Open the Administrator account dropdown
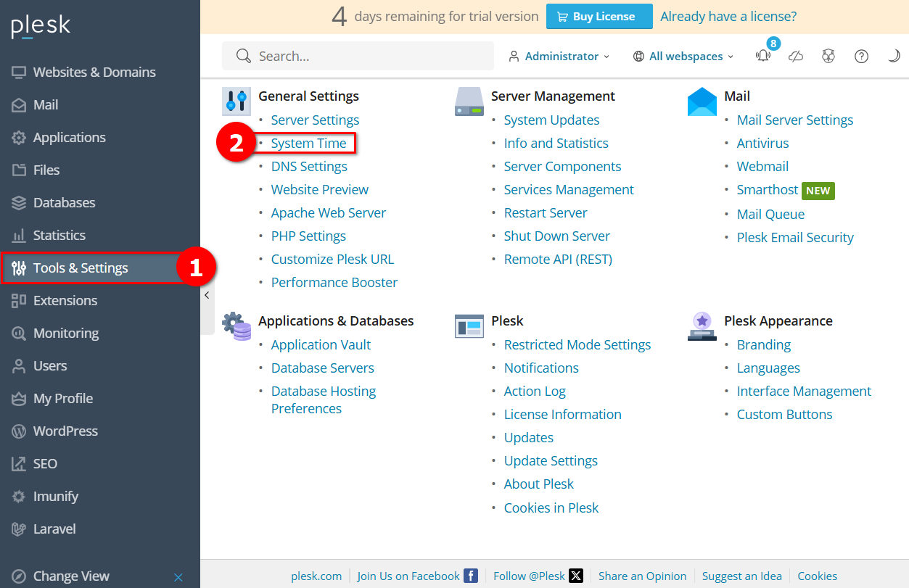 (x=559, y=56)
